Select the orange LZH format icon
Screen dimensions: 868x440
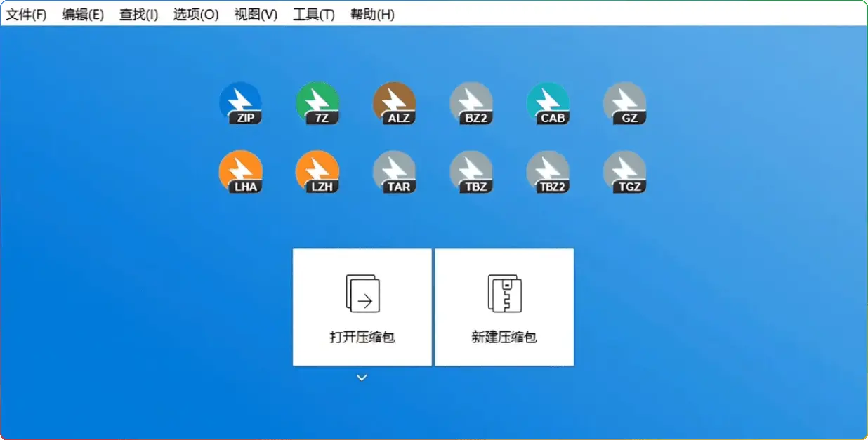(317, 172)
